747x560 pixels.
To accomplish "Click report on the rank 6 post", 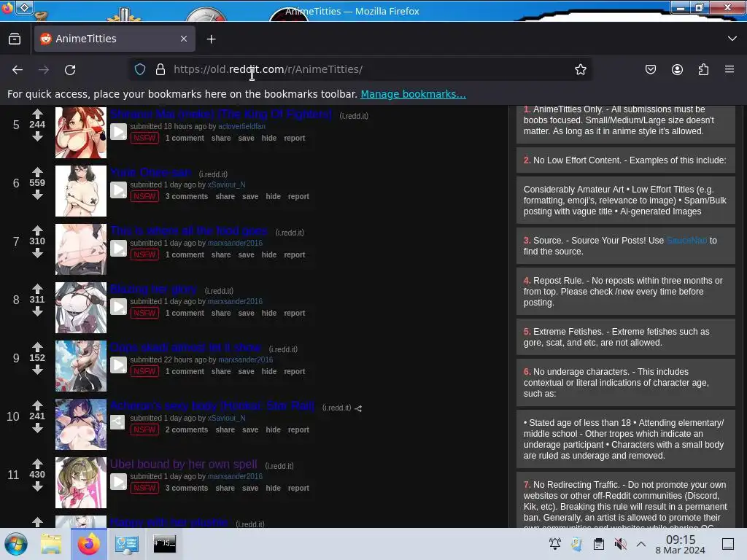I will point(298,196).
